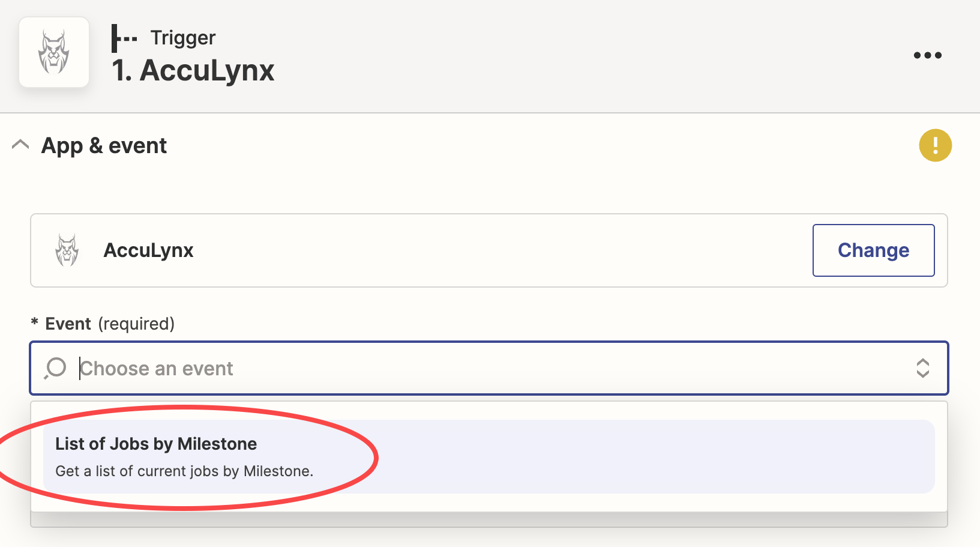Click the yellow exclamation warning icon
The height and width of the screenshot is (547, 980).
pos(935,145)
